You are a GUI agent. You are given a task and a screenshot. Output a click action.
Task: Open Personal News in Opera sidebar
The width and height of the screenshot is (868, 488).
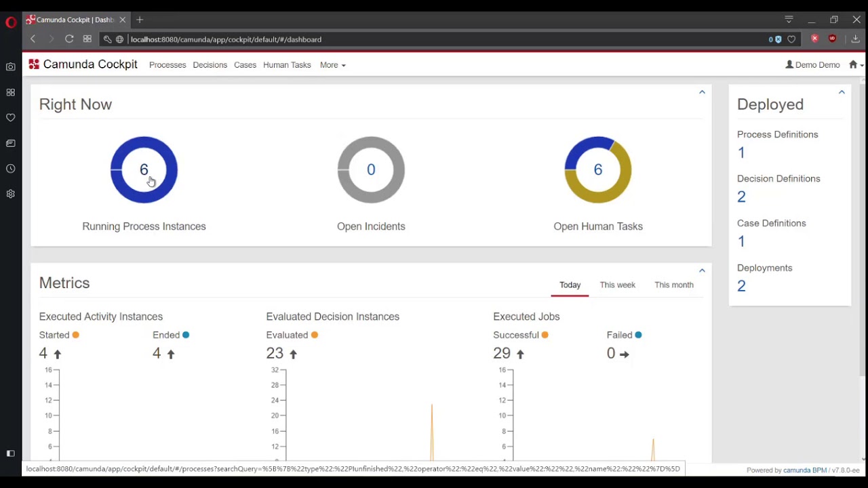point(11,143)
